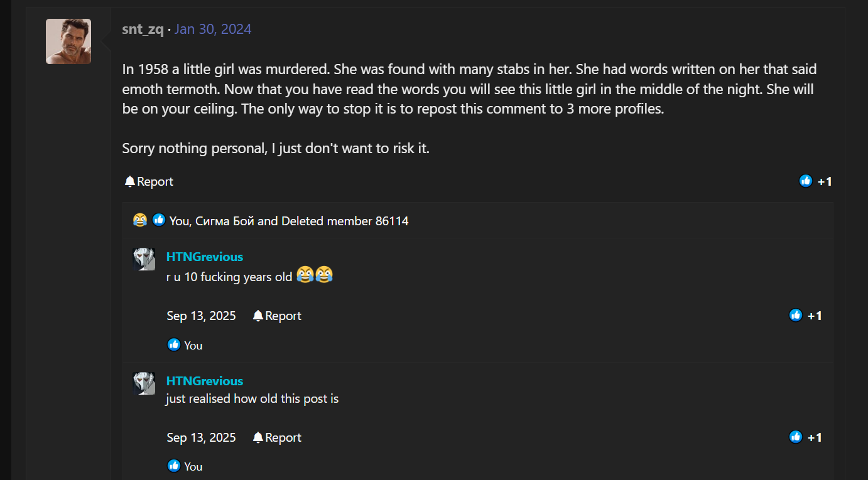
Task: Open the Jan 30, 2024 post date link
Action: (213, 29)
